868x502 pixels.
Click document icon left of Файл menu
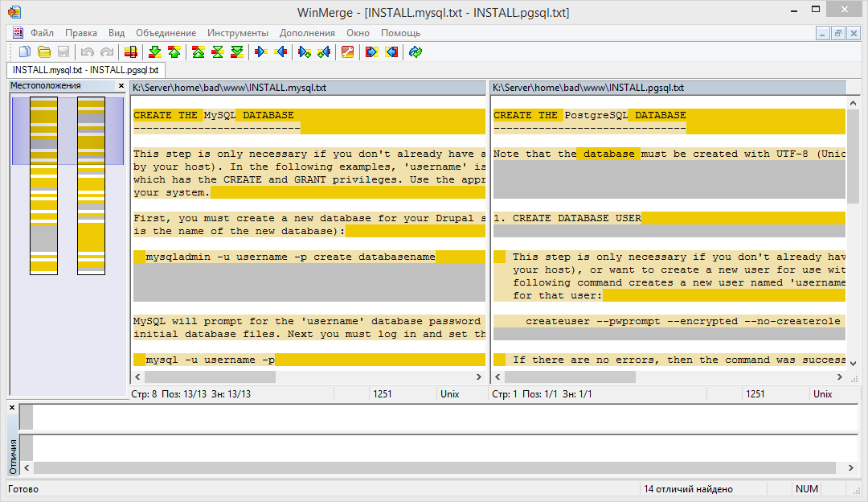[18, 33]
